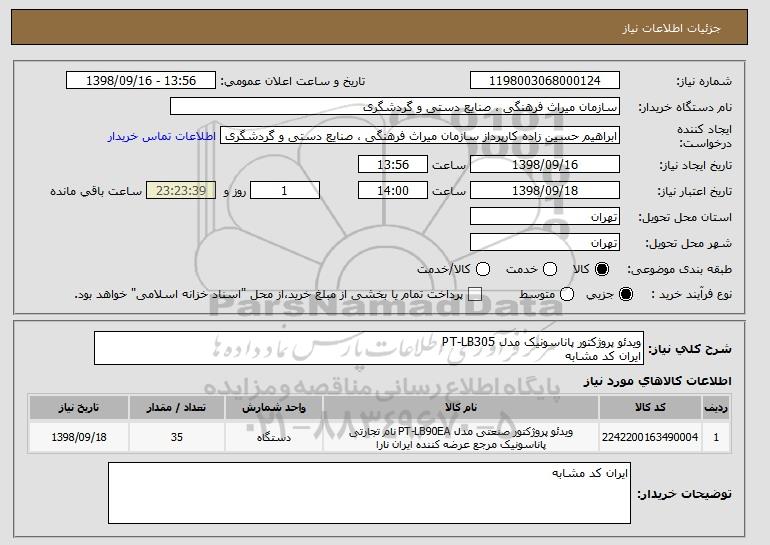This screenshot has height=545, width=770.
Task: Click the نوع فرآیند خرید label
Action: [691, 295]
